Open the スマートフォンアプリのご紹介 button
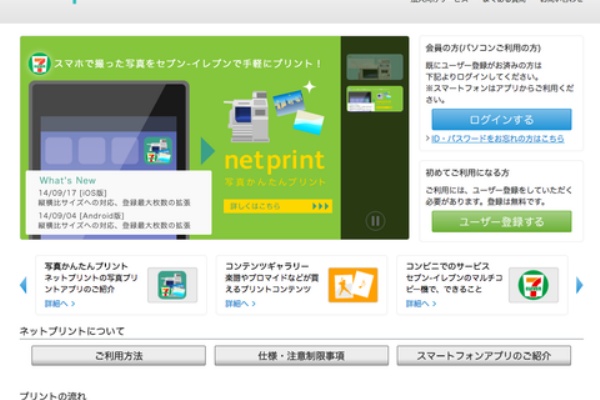The width and height of the screenshot is (600, 400). [x=483, y=355]
